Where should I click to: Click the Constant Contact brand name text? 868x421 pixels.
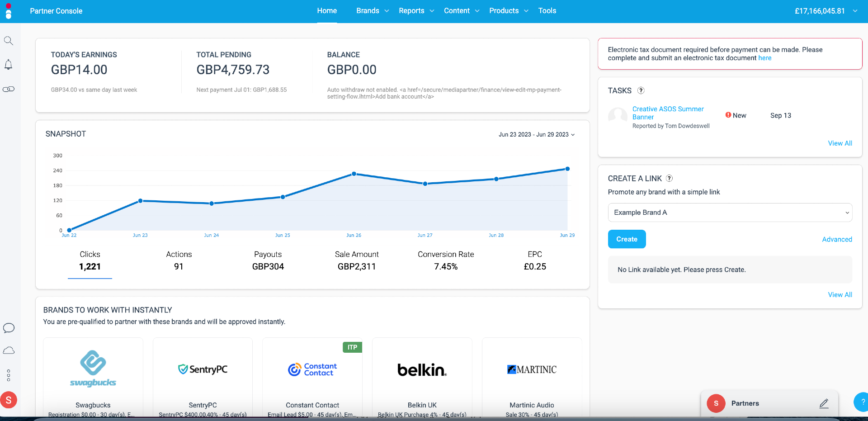click(312, 405)
